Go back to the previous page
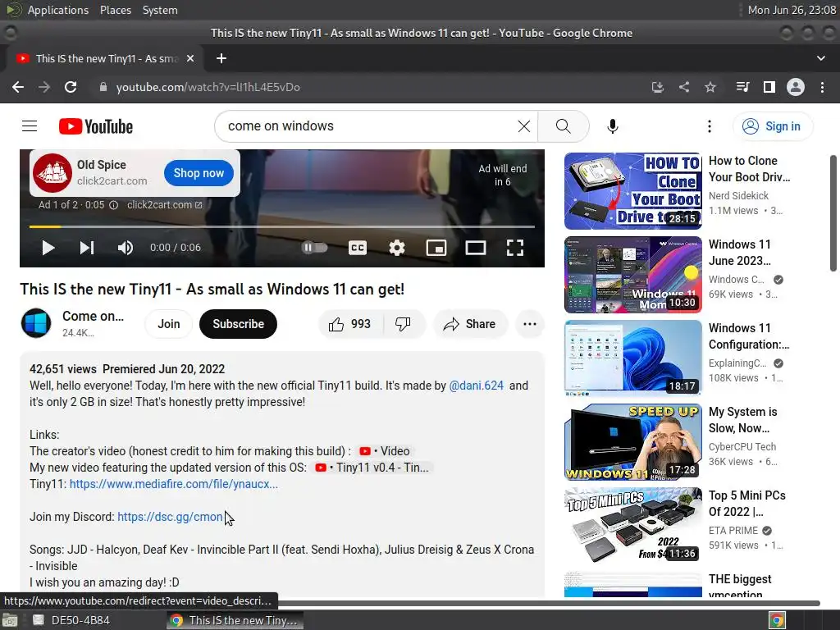The height and width of the screenshot is (630, 840). coord(18,87)
